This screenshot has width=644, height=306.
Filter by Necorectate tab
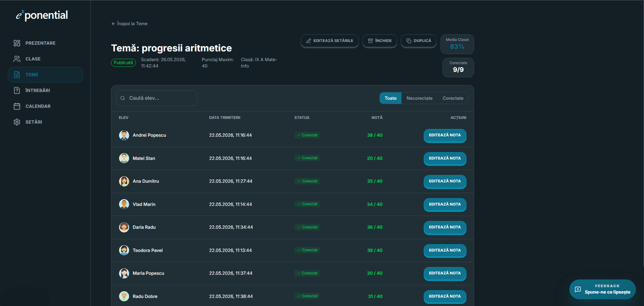pos(419,98)
